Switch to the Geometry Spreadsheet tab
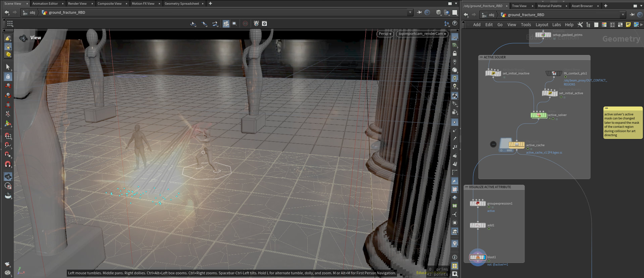The image size is (644, 278). pos(182,4)
